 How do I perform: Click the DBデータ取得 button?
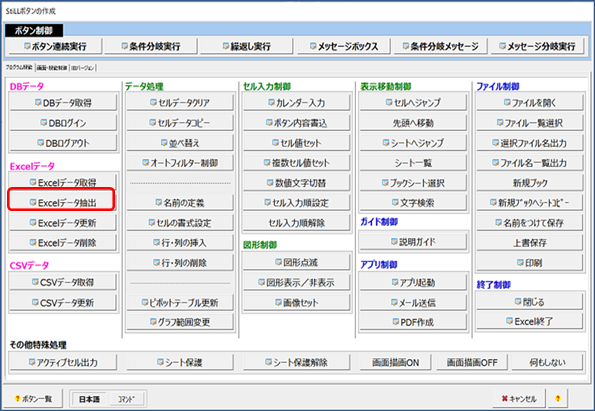point(63,102)
